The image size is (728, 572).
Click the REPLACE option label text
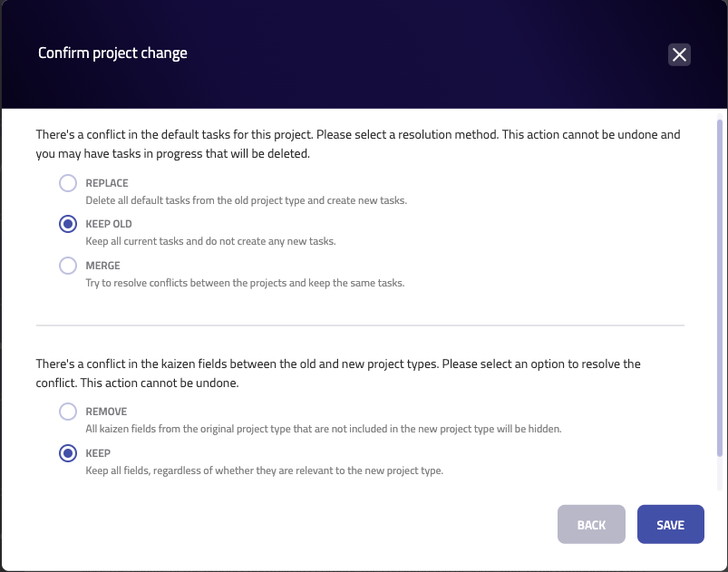pyautogui.click(x=107, y=182)
